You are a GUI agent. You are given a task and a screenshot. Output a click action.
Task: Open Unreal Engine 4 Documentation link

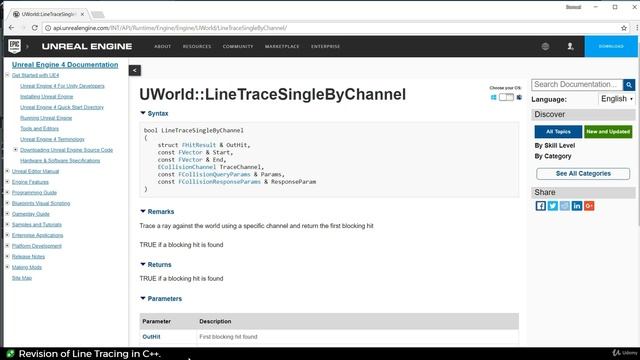[x=65, y=64]
